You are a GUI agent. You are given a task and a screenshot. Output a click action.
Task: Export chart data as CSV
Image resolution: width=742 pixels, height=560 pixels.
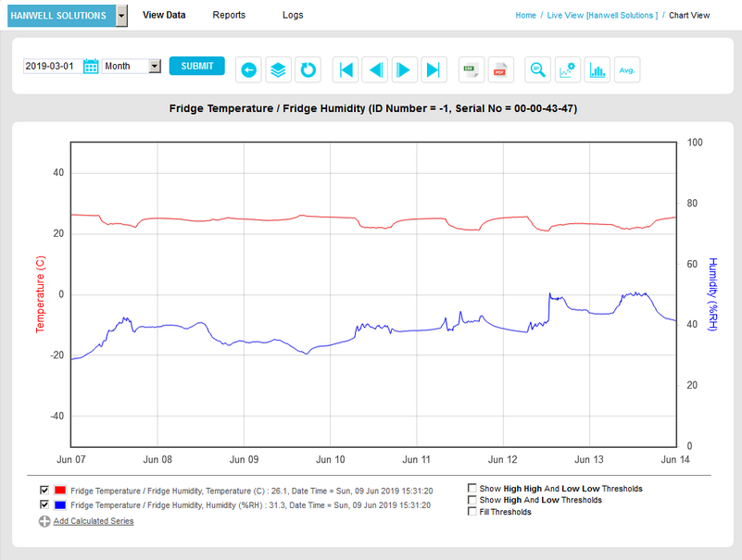click(472, 69)
